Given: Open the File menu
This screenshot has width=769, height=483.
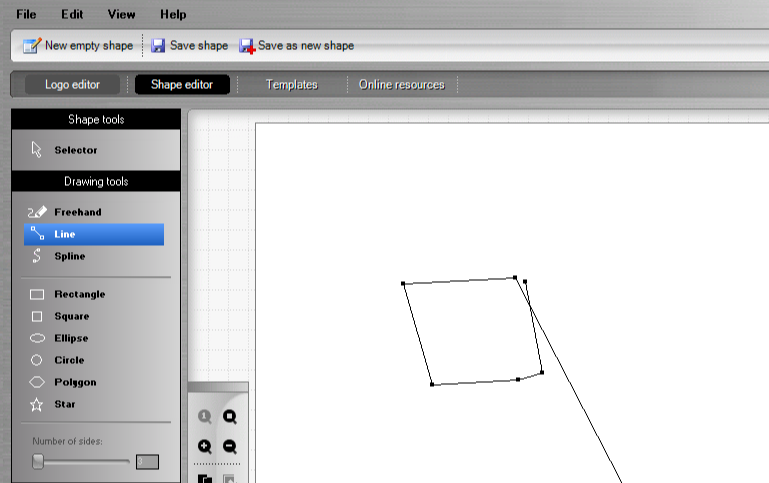Looking at the screenshot, I should (26, 14).
